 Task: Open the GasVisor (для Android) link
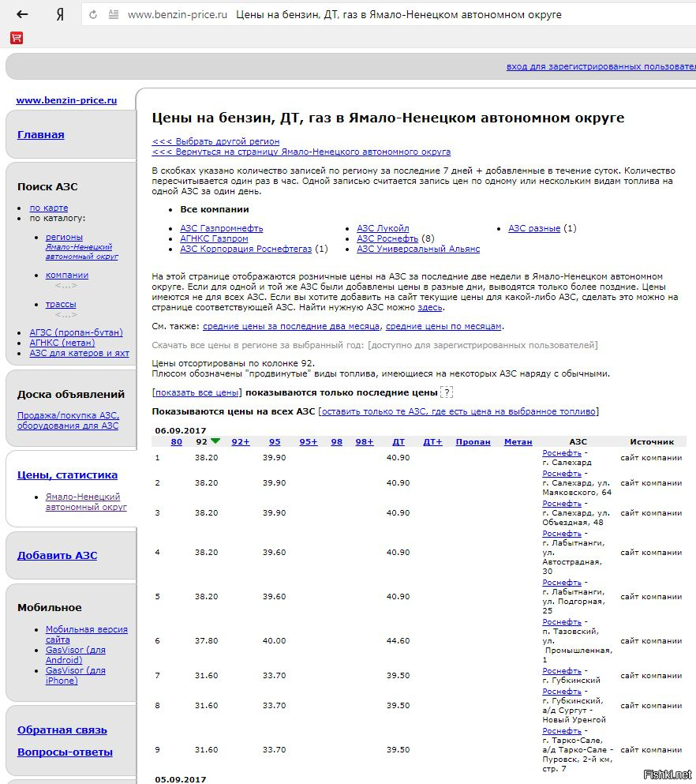[76, 655]
